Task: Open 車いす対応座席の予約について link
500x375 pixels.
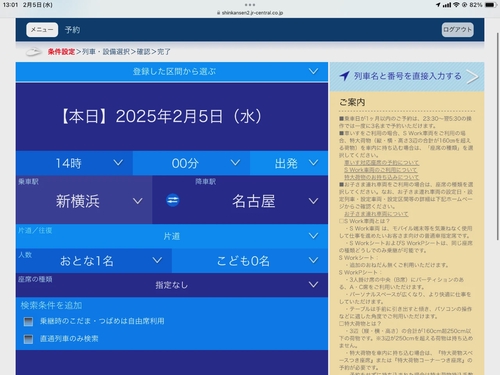Action: [x=381, y=163]
